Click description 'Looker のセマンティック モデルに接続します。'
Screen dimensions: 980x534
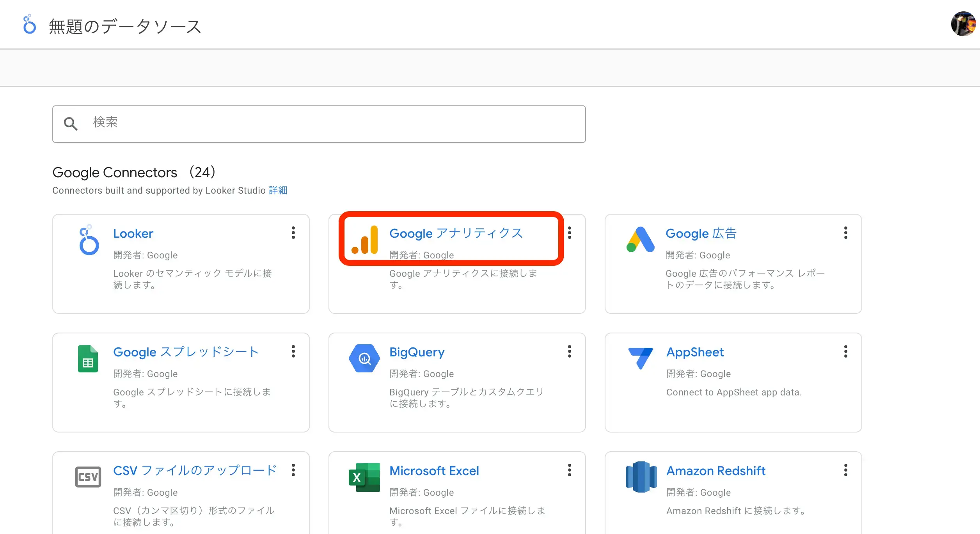click(192, 279)
